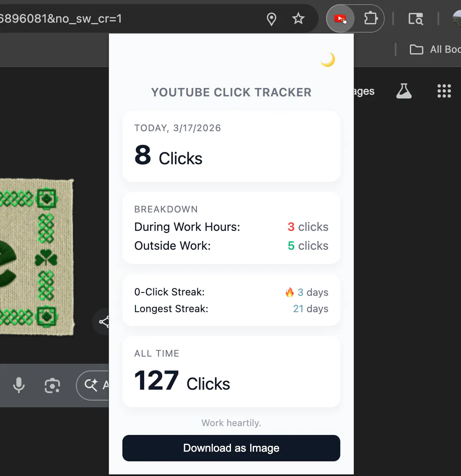Start voice search with the microphone icon
The image size is (461, 476).
[19, 385]
